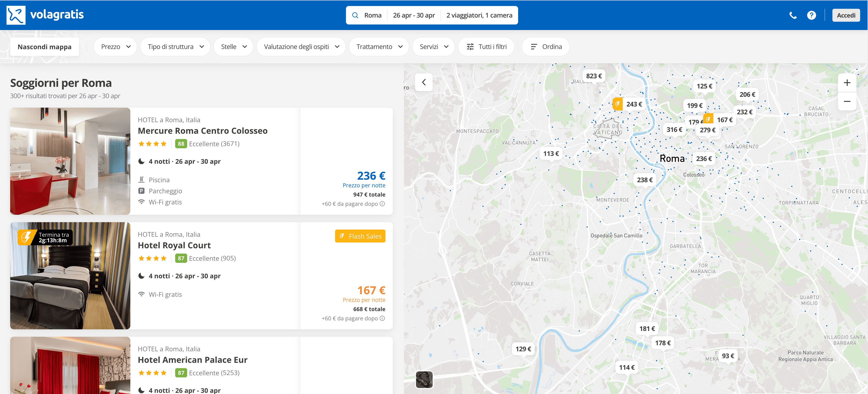Screen dimensions: 868x394
Task: Expand the Stelle filter
Action: point(233,46)
